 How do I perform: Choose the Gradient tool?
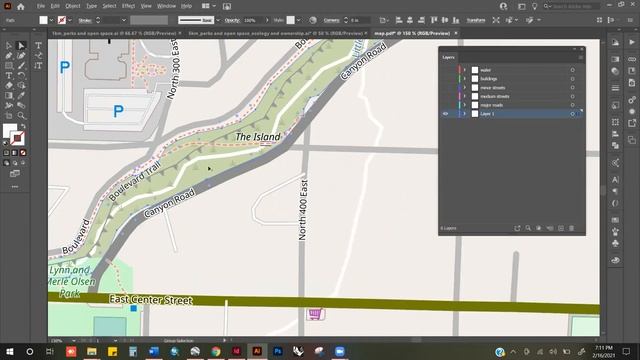pyautogui.click(x=9, y=96)
